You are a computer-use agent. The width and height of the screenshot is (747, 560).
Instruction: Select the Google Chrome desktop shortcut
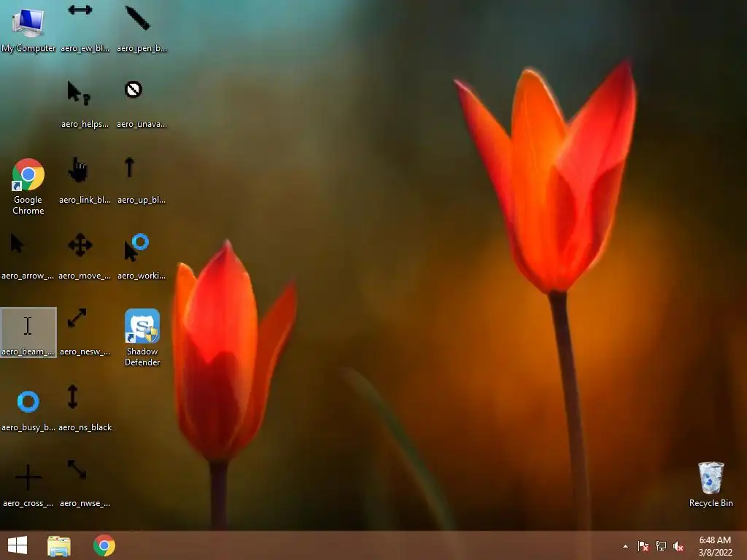28,186
